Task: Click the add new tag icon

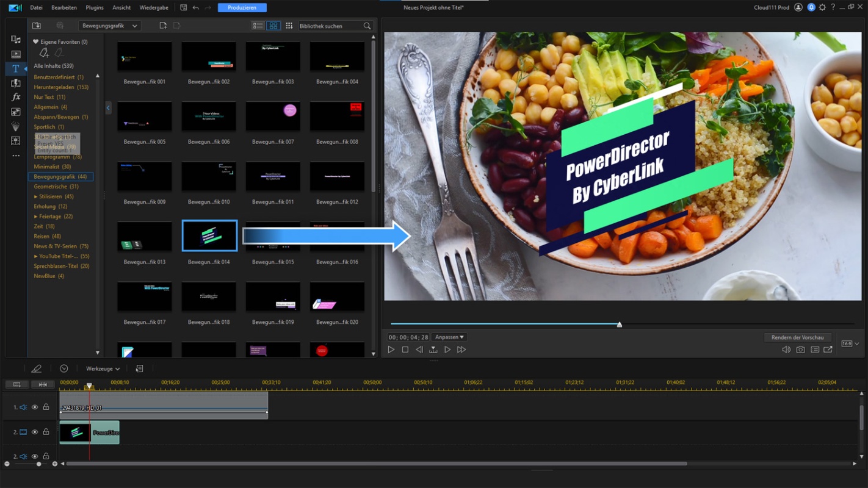Action: tap(44, 53)
